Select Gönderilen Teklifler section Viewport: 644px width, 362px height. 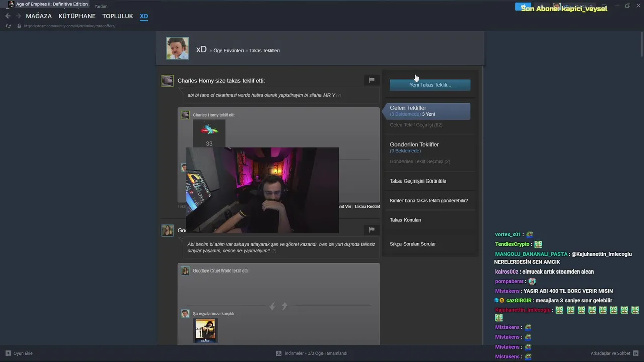pyautogui.click(x=414, y=145)
